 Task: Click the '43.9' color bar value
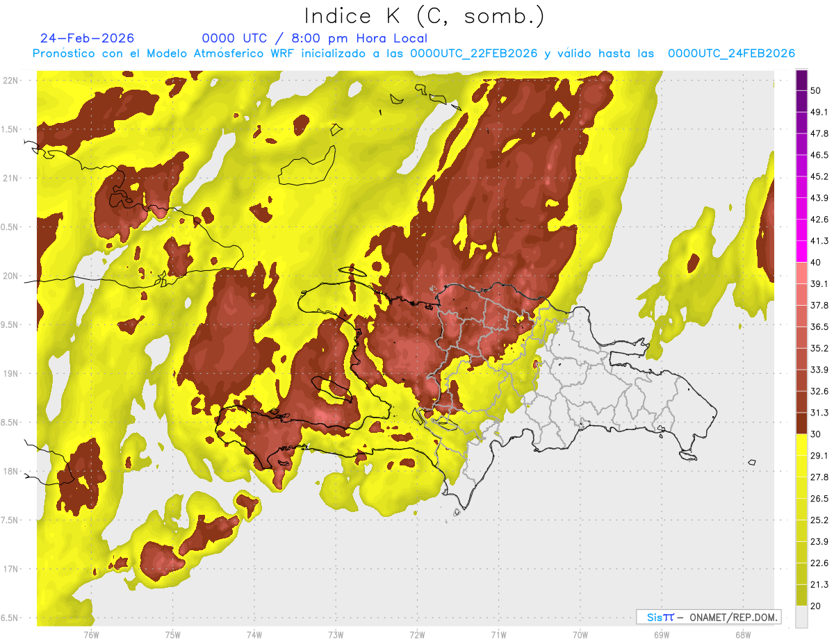[x=819, y=198]
